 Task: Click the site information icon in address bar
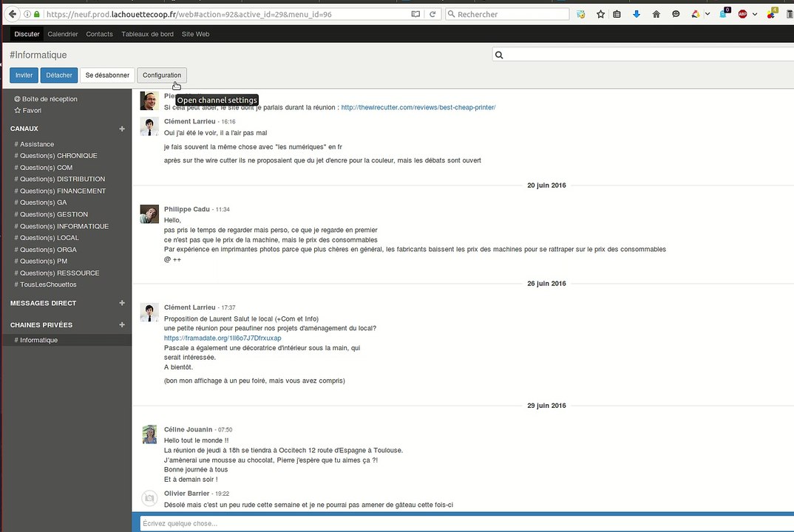[x=27, y=14]
